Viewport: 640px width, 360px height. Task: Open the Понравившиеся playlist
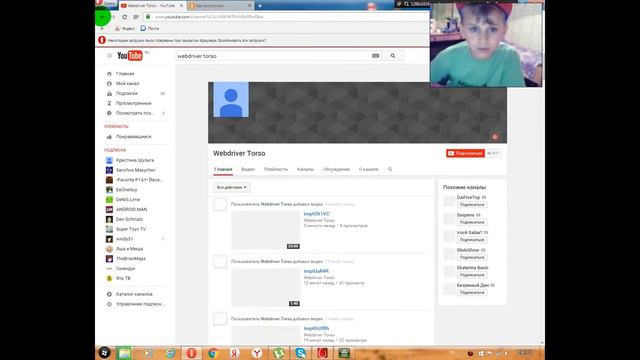click(x=133, y=137)
